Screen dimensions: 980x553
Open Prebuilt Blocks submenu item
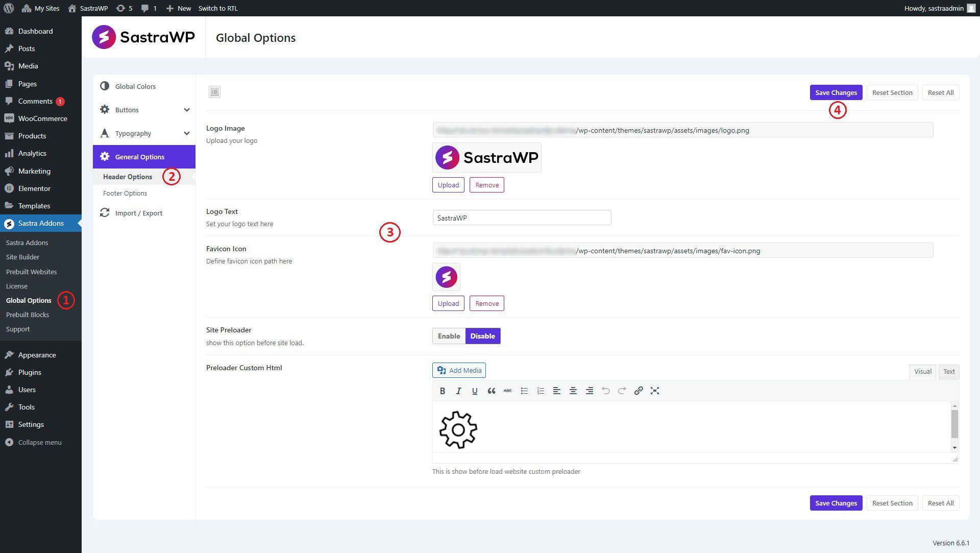[28, 315]
